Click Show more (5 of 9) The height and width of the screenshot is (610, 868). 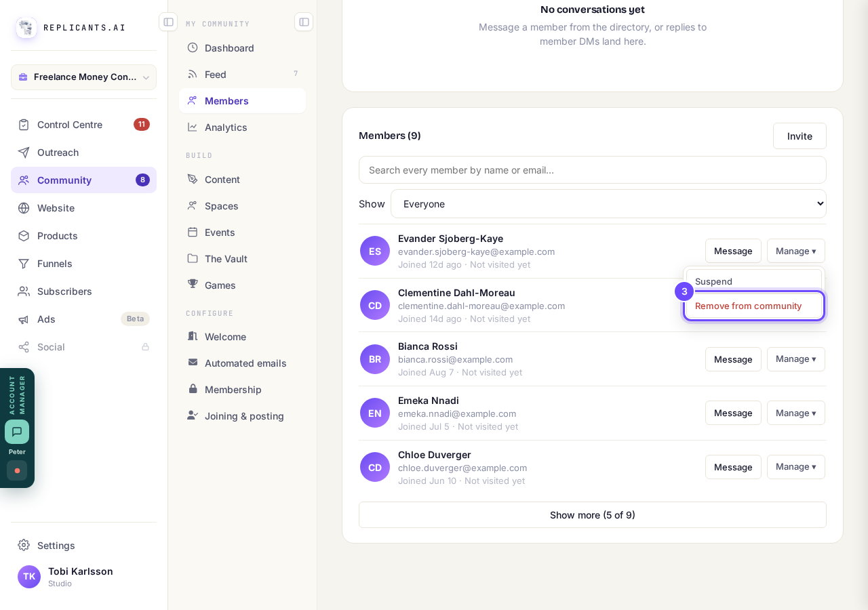coord(593,514)
